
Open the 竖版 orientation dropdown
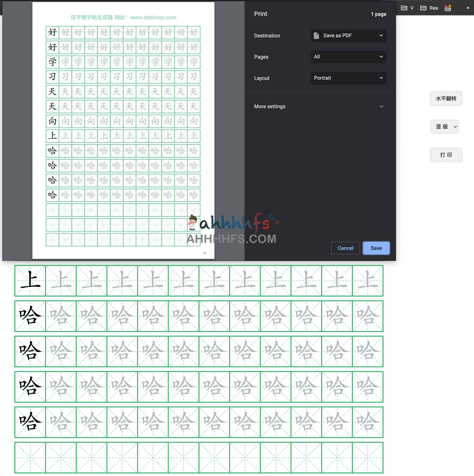444,127
